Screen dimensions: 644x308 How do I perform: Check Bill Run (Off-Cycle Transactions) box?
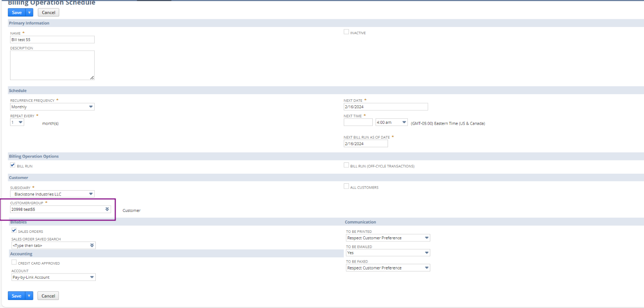point(346,165)
